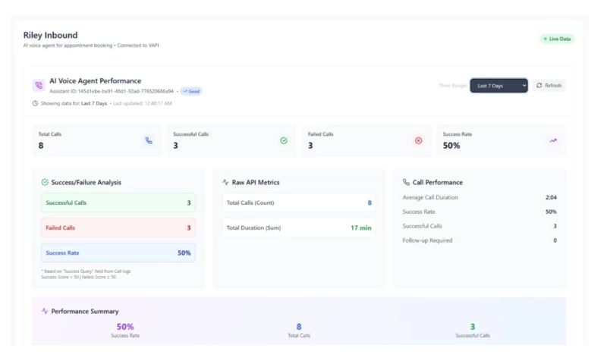607x364 pixels.
Task: Click the pulse icon next to Performance Summary
Action: (x=45, y=311)
